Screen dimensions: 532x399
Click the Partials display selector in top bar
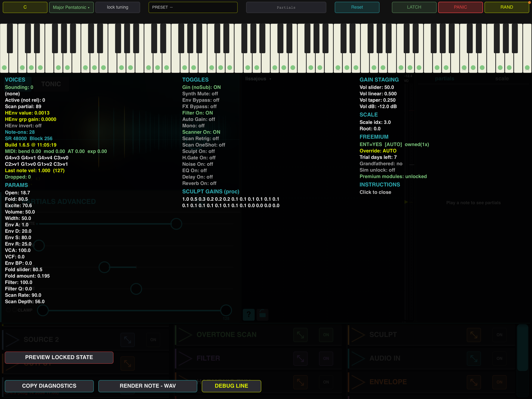[286, 7]
